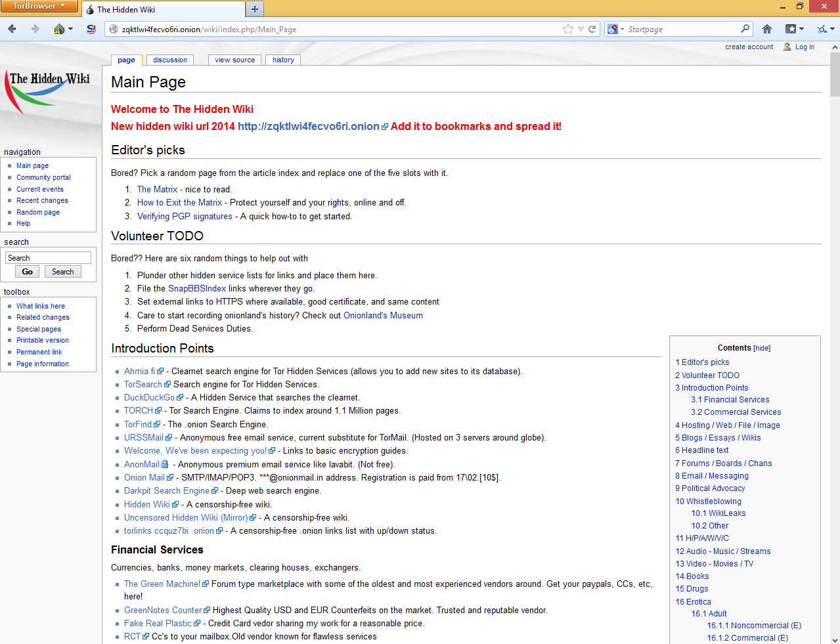This screenshot has height=644, width=840.
Task: Open the Tor onion button menu
Action: click(x=63, y=29)
